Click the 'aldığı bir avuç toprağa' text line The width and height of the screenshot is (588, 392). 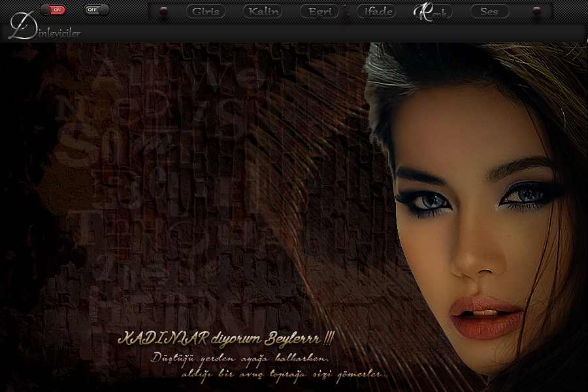click(284, 373)
